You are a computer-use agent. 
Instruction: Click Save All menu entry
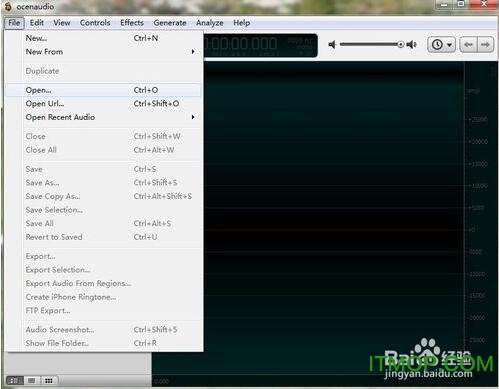103,223
